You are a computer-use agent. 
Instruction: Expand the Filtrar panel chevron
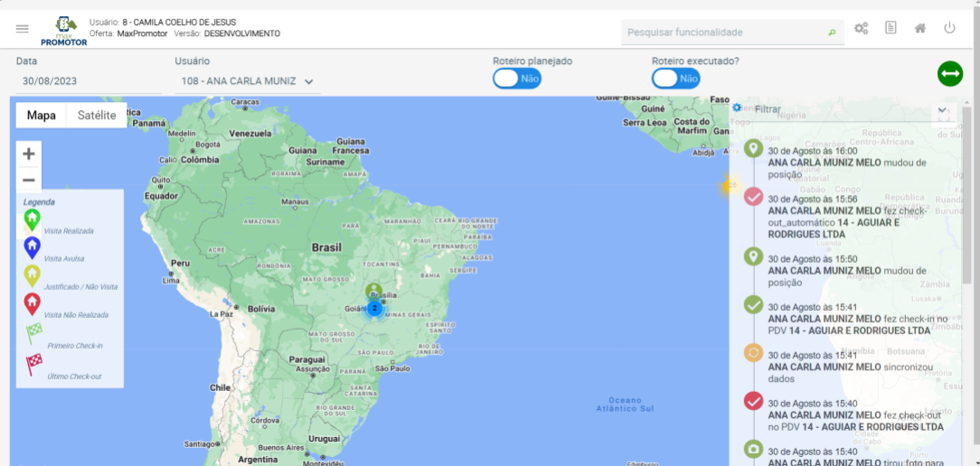943,110
